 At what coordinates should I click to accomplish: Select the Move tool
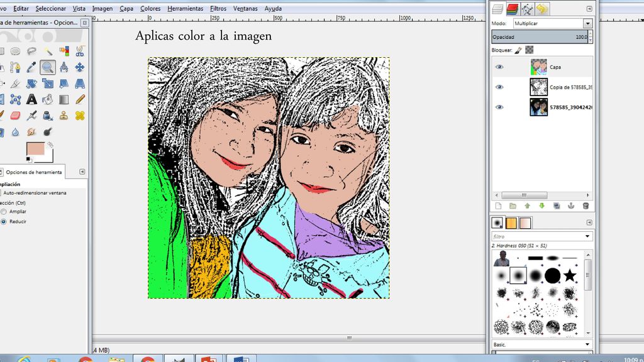click(x=80, y=67)
